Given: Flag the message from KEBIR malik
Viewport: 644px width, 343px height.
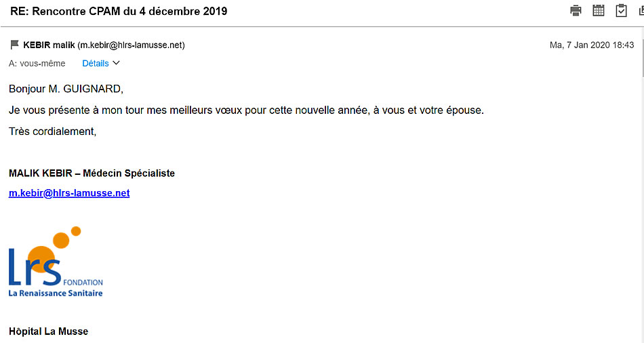Looking at the screenshot, I should (15, 45).
